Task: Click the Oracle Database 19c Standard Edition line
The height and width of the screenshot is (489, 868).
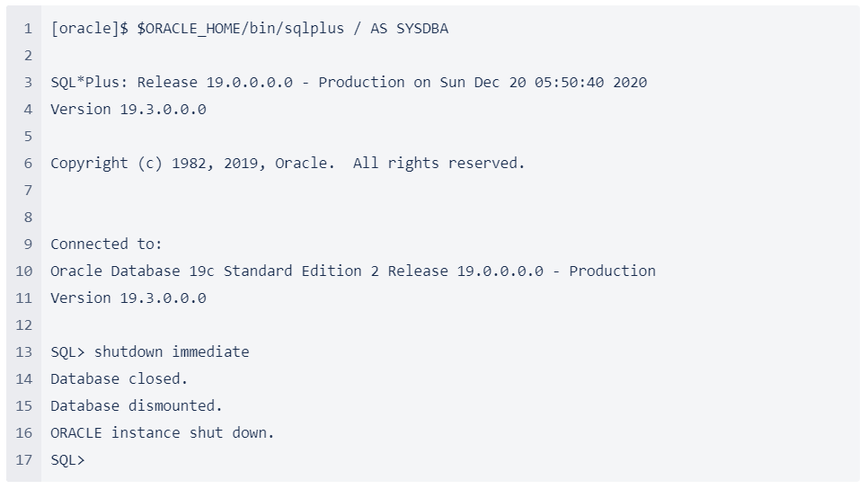Action: (x=353, y=271)
